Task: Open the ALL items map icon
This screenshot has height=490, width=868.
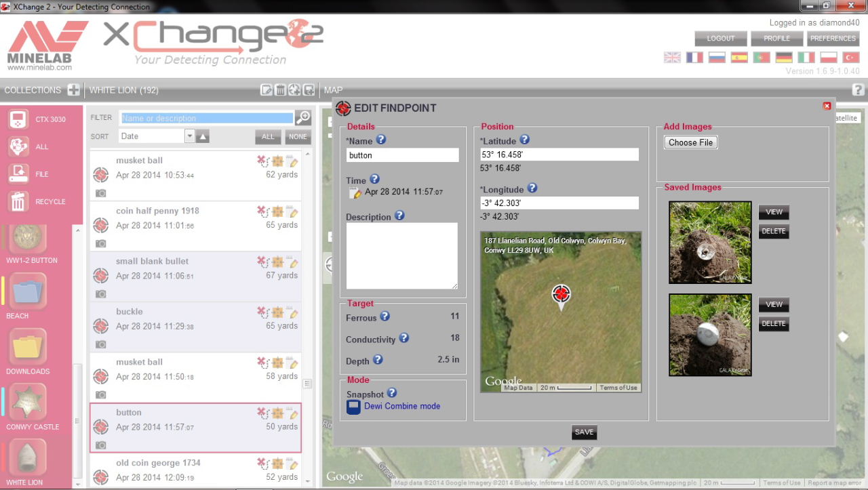Action: click(x=18, y=146)
